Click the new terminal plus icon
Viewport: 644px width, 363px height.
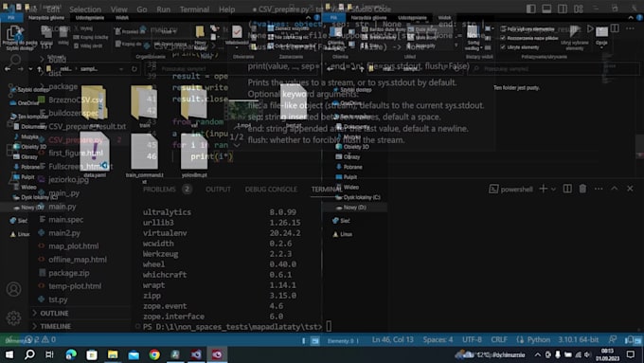pos(543,189)
